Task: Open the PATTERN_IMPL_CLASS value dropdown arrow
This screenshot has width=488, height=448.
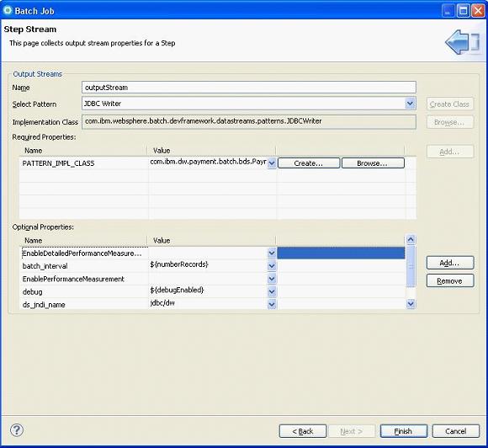Action: (272, 163)
